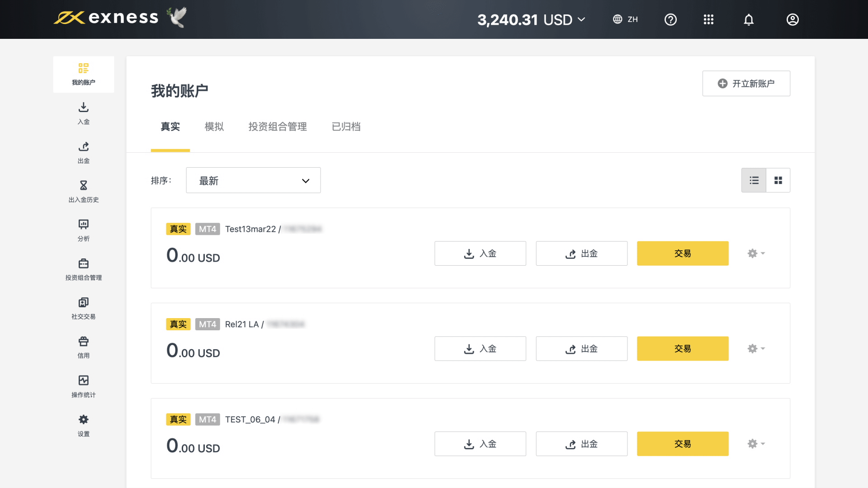This screenshot has width=868, height=488.
Task: Switch to the 模拟 demo tab
Action: (x=214, y=127)
